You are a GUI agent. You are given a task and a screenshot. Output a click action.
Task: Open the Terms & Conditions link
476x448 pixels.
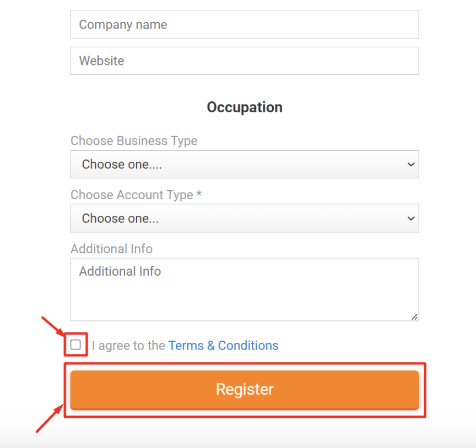223,346
